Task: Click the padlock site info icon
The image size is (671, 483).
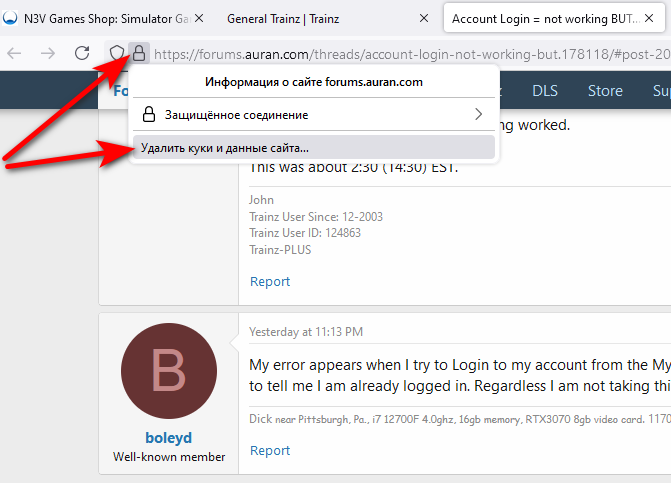Action: tap(139, 53)
